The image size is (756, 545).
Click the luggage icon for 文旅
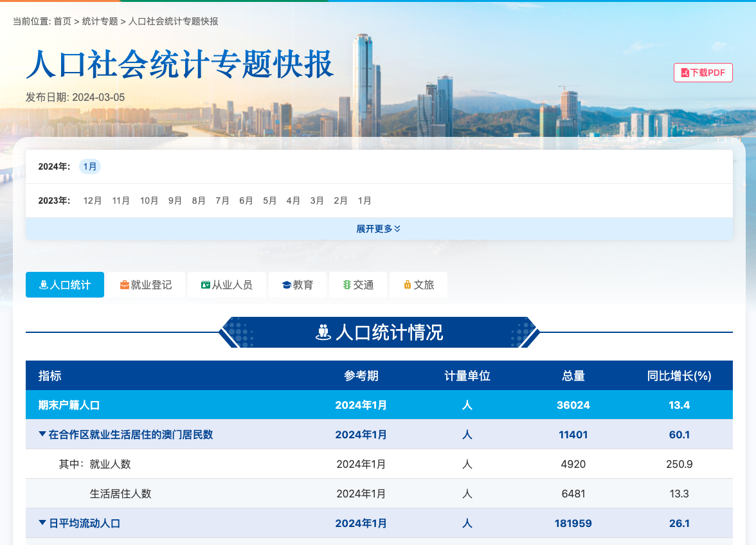408,285
